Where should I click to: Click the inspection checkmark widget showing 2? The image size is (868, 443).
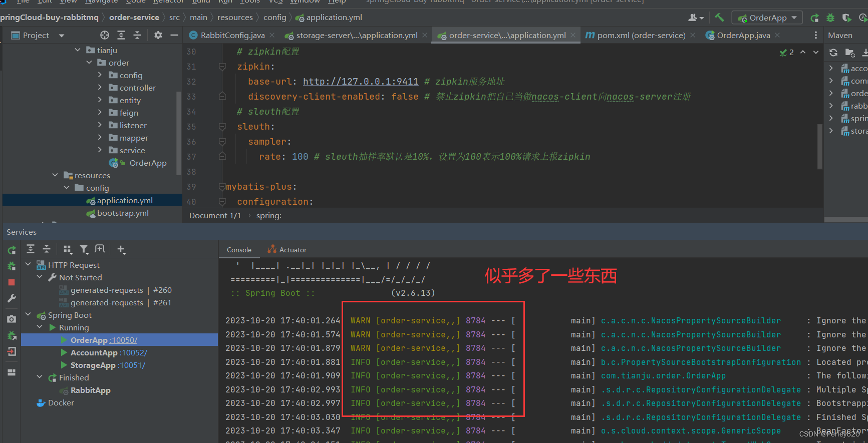click(x=786, y=52)
